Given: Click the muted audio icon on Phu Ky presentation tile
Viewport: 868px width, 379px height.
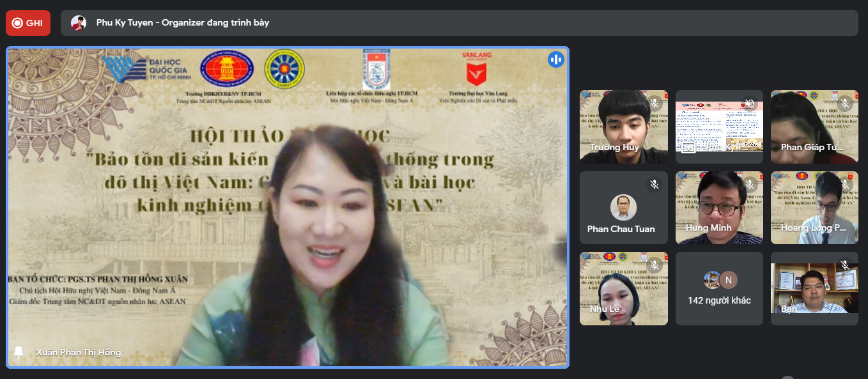Looking at the screenshot, I should click(750, 104).
